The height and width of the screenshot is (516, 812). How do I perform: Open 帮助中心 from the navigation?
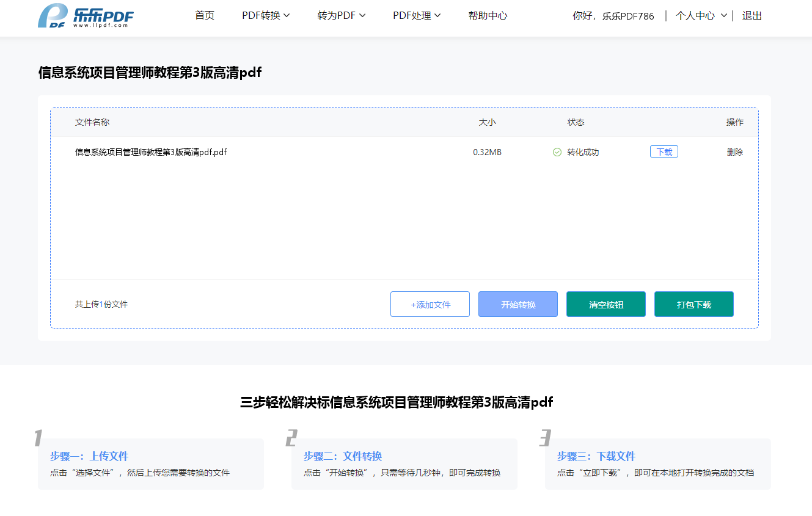pos(488,16)
